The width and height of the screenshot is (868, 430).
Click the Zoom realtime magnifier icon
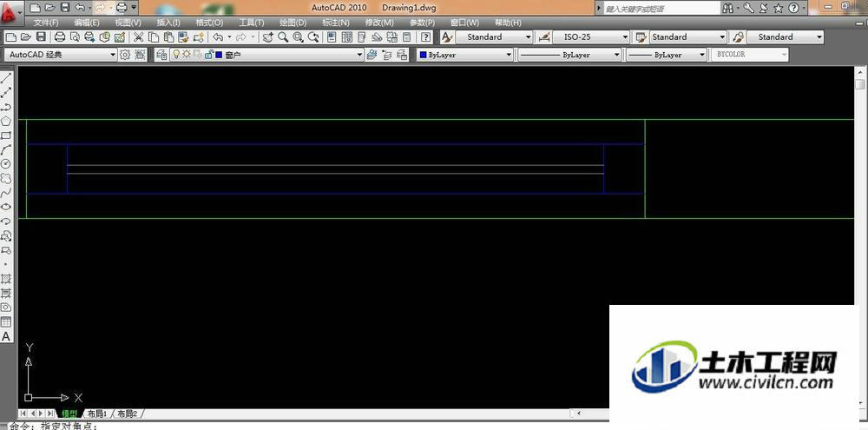point(283,37)
